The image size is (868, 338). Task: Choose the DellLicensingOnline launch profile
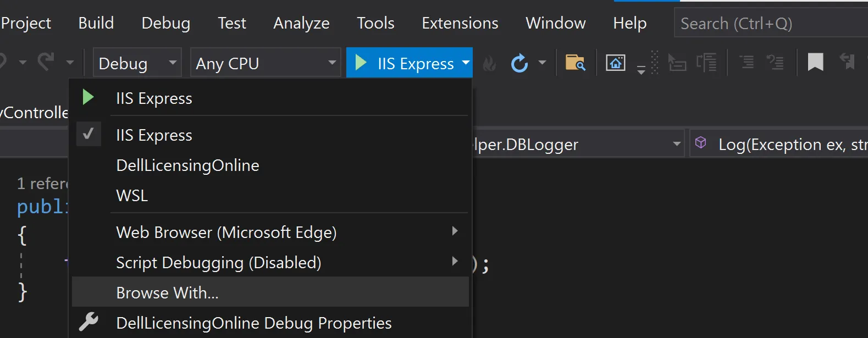click(187, 165)
